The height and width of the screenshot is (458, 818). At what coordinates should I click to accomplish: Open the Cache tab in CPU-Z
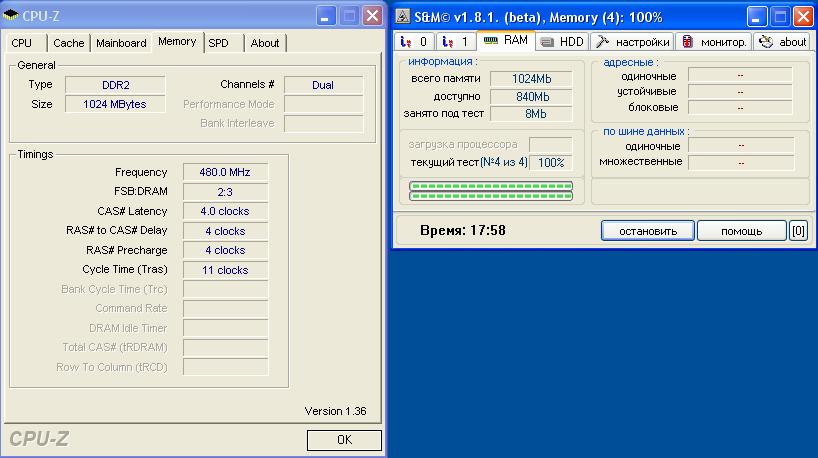(x=68, y=43)
